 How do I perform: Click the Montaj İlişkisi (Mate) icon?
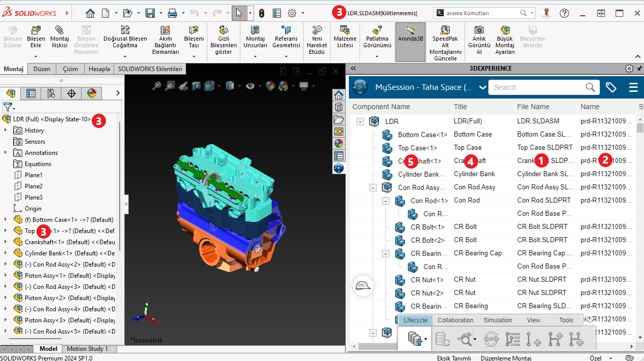[59, 30]
